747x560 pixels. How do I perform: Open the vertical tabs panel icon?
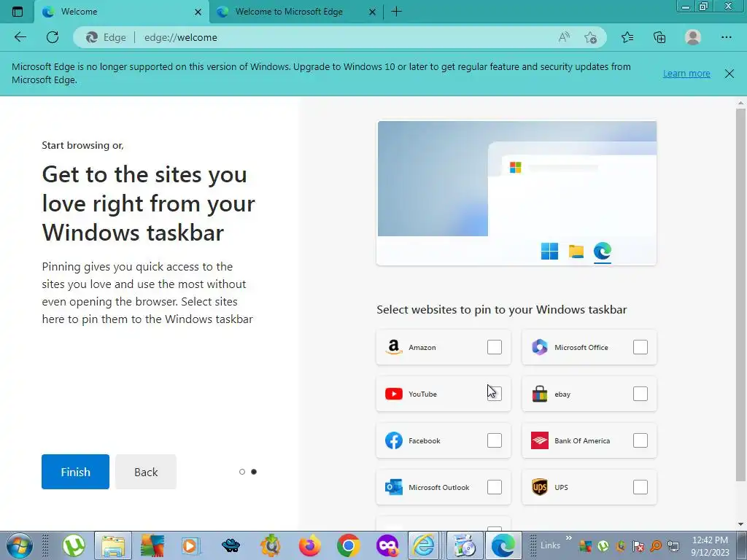pos(18,12)
